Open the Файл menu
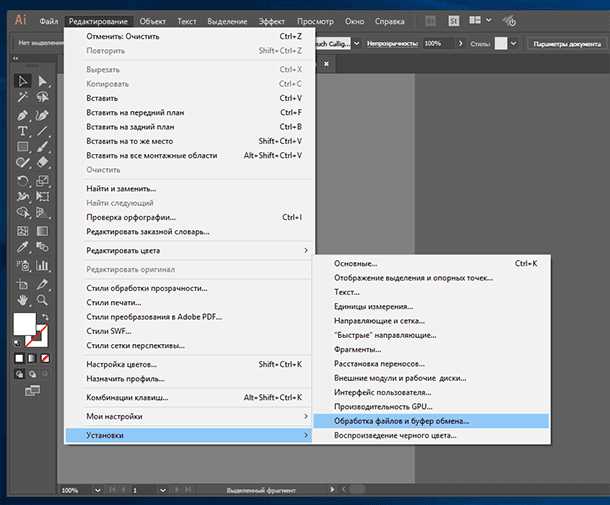 tap(49, 21)
